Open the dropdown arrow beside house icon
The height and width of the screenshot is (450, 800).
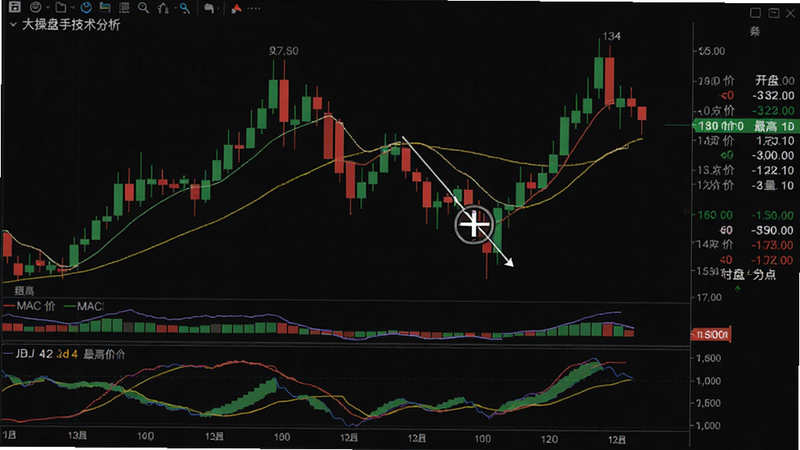(174, 8)
